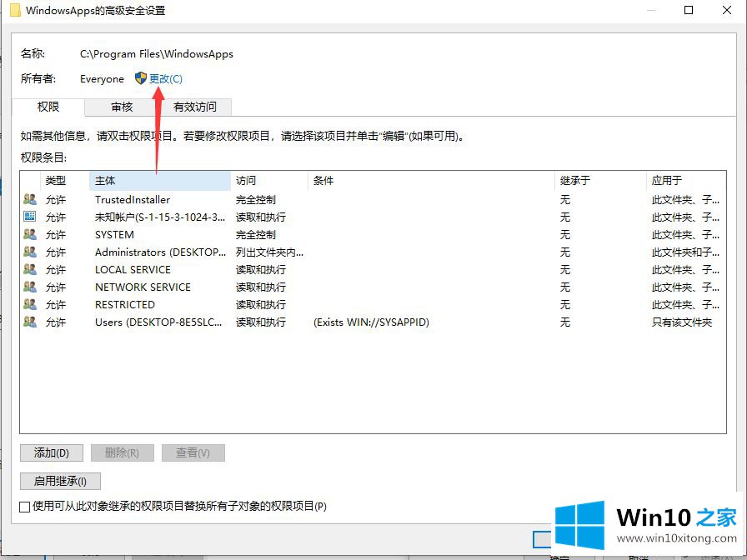Click the 此文件夹和子... cell in Administrators row
747x560 pixels.
[x=685, y=252]
